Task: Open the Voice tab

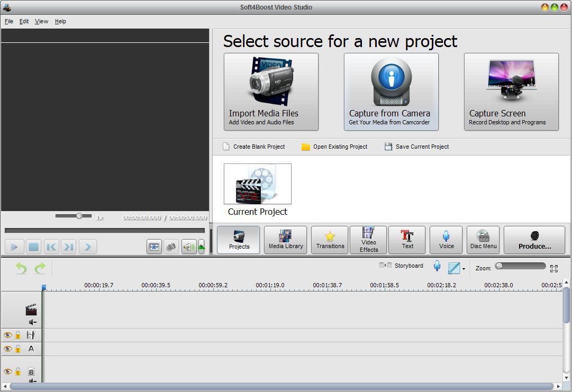Action: (446, 240)
